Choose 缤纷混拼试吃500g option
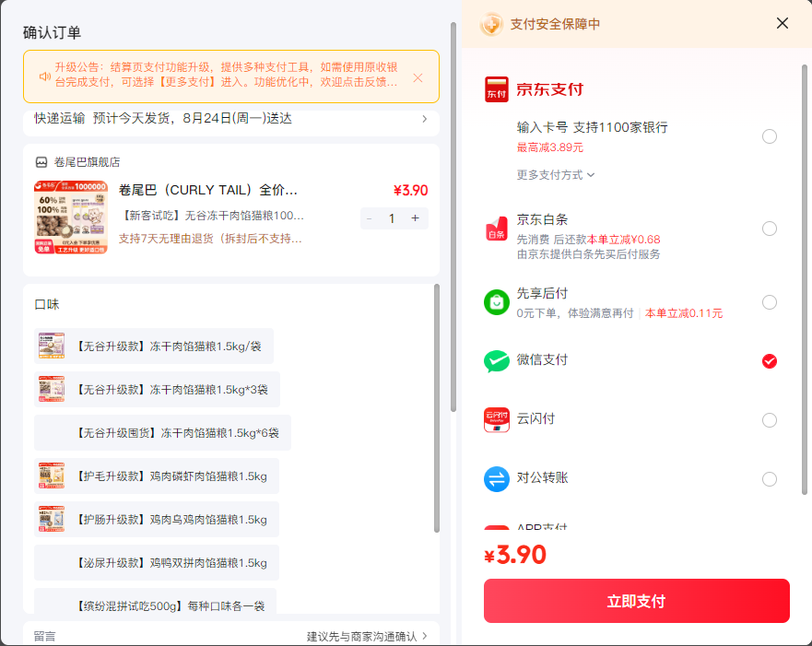 point(156,602)
